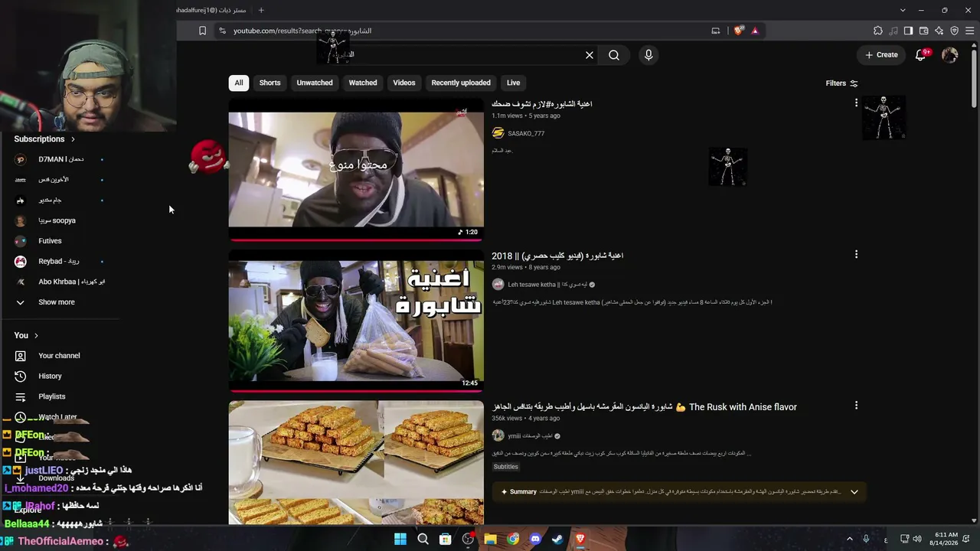Open the 12:45 شابورة video thumbnail
This screenshot has height=551, width=980.
[x=356, y=320]
